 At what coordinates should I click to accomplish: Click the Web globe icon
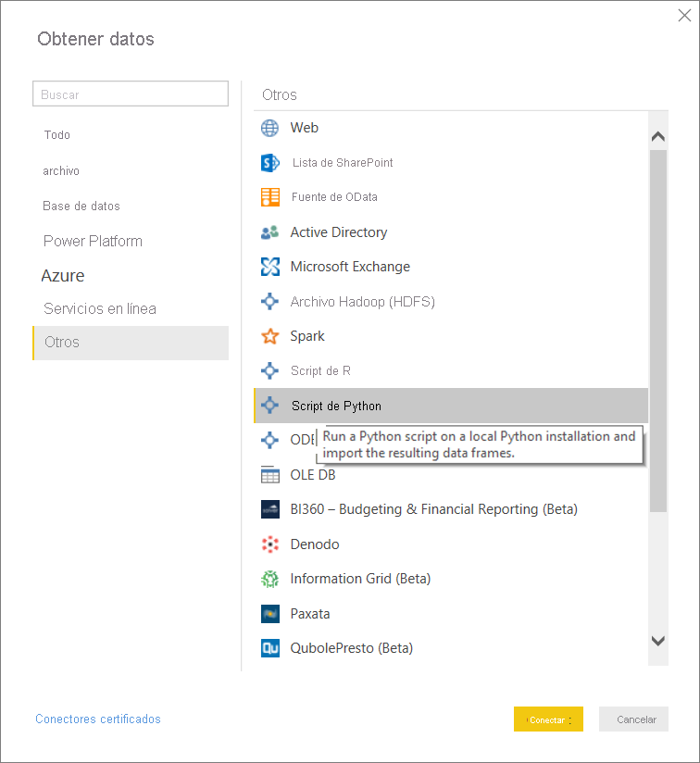(269, 128)
